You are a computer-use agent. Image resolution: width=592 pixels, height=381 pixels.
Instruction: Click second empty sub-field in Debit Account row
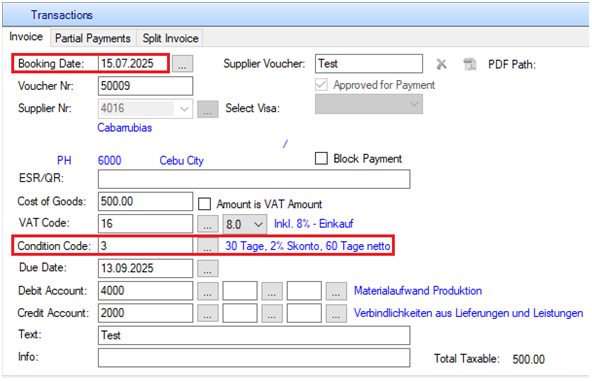tap(304, 291)
